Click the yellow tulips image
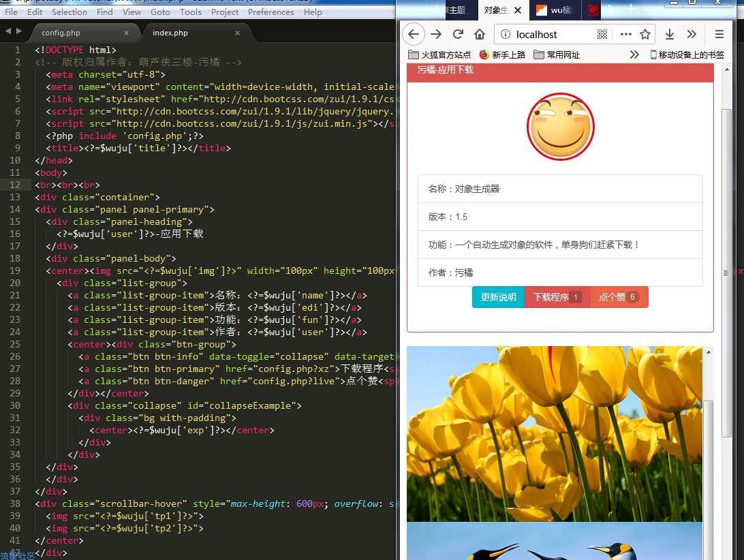 554,434
